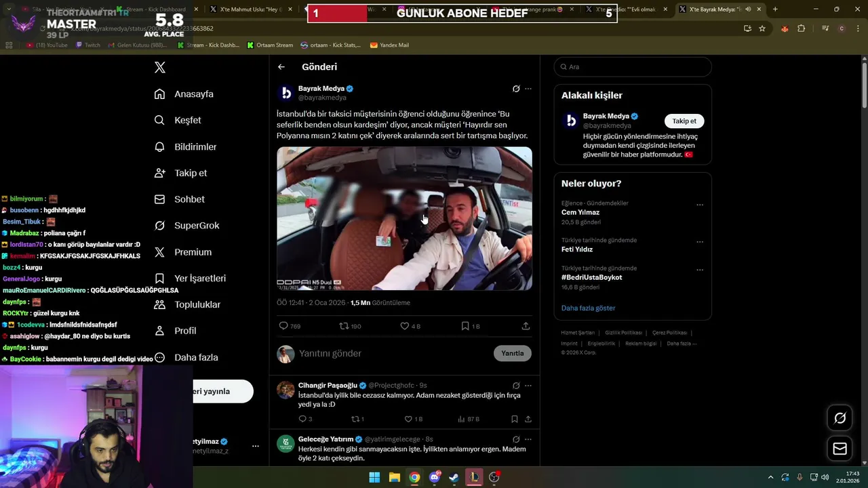The height and width of the screenshot is (488, 868).
Task: Open Cem Yılmaz trending topic
Action: click(x=580, y=212)
